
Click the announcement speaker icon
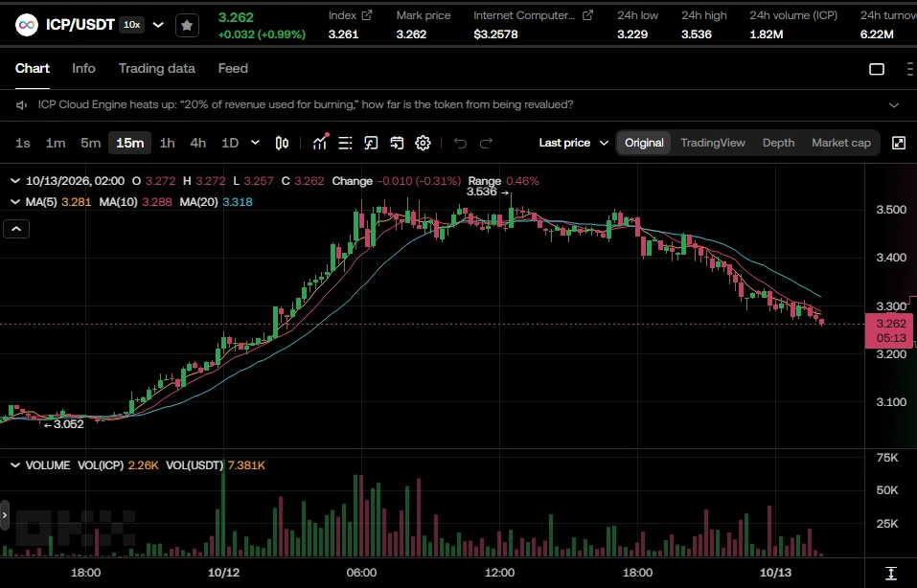[22, 105]
